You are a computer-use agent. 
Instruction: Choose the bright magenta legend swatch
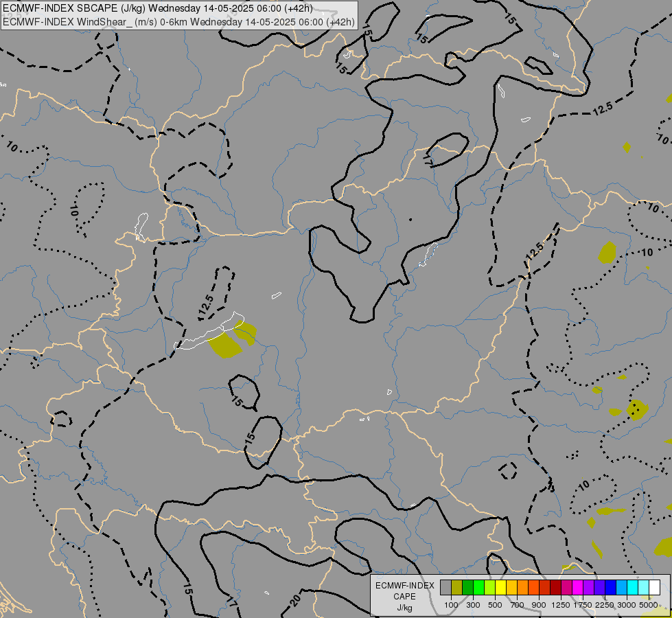coord(577,588)
